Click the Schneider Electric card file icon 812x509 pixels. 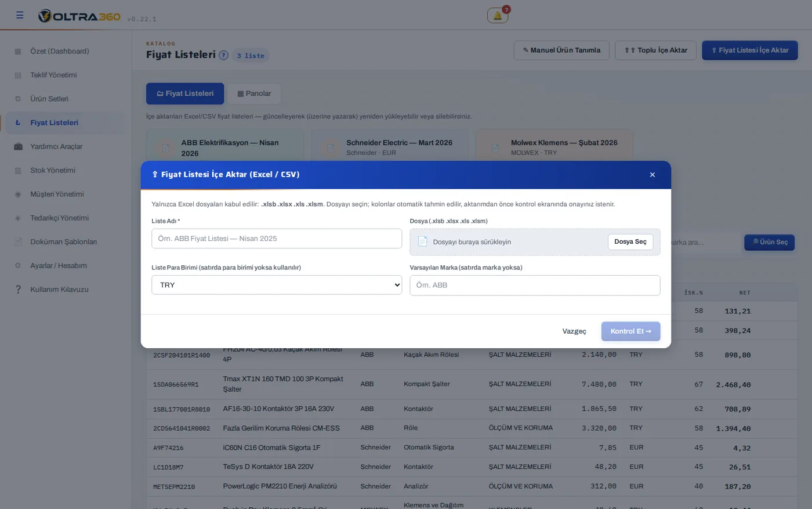tap(331, 148)
